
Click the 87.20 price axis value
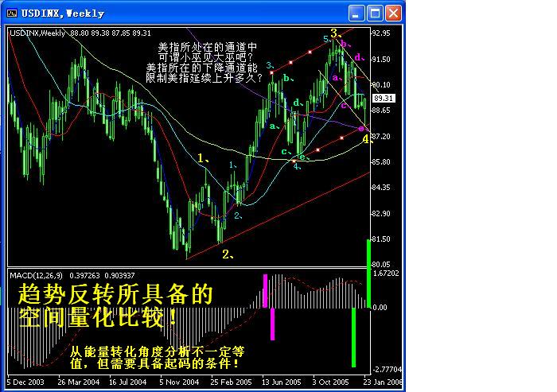(x=381, y=136)
